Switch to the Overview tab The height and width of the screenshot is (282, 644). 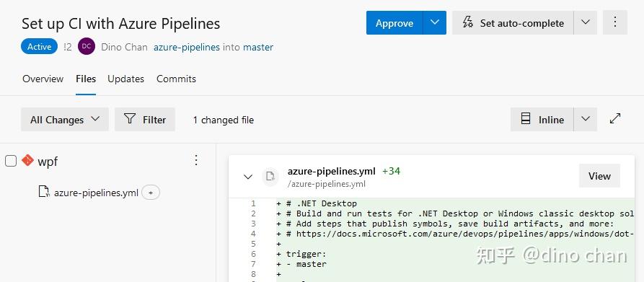(43, 79)
